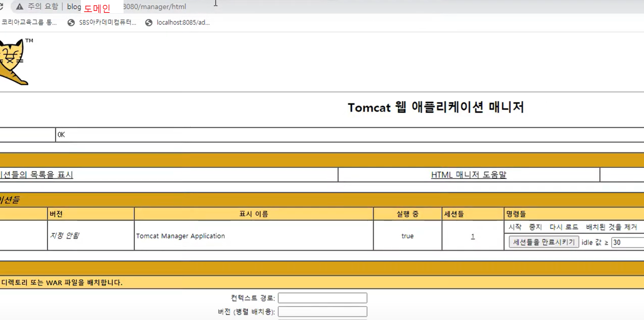This screenshot has height=320, width=644.
Task: Click the Tomcat 웹 애플리케이션 매니저 heading
Action: [x=436, y=107]
